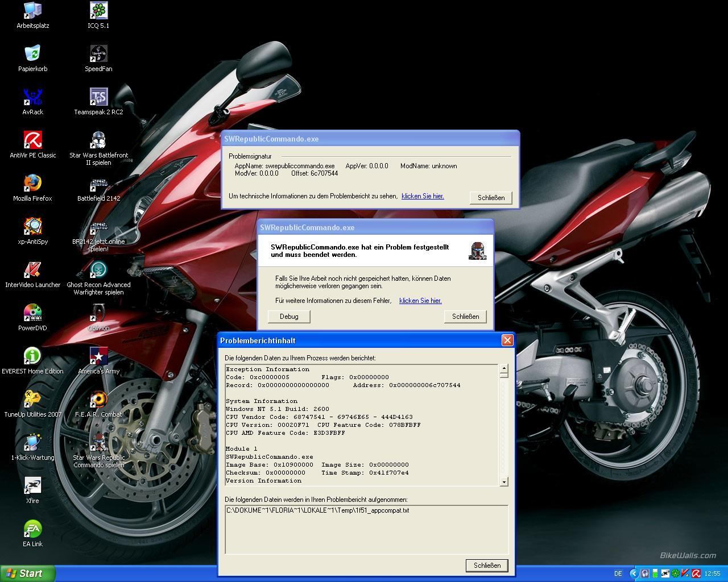
Task: Click the 'System Information' heading in the report
Action: pyautogui.click(x=261, y=401)
